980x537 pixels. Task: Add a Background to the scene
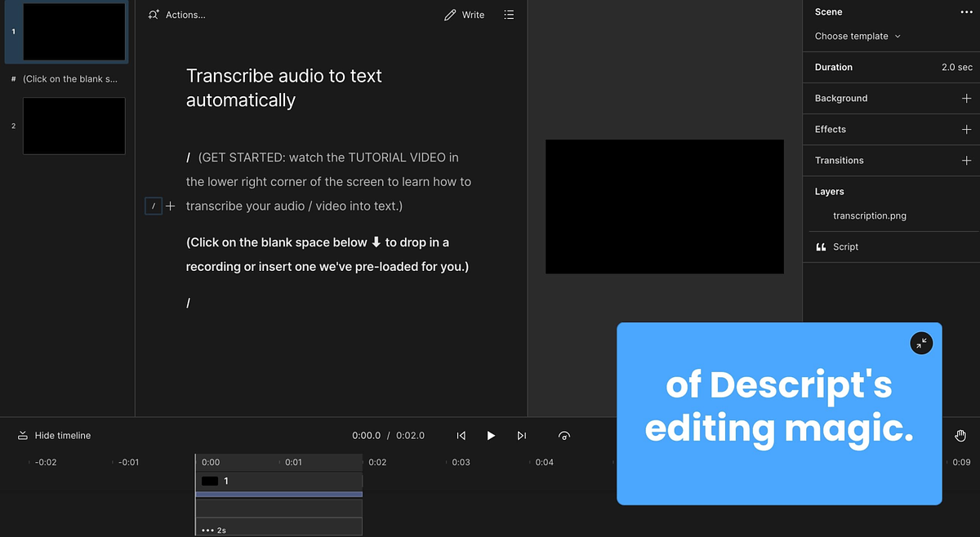coord(966,98)
